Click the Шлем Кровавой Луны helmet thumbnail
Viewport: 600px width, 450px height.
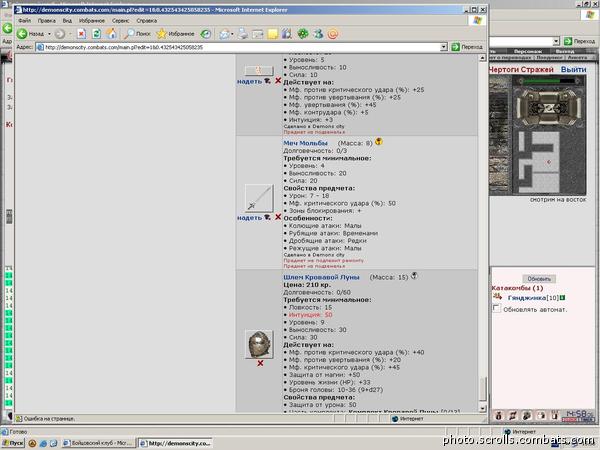[x=259, y=344]
